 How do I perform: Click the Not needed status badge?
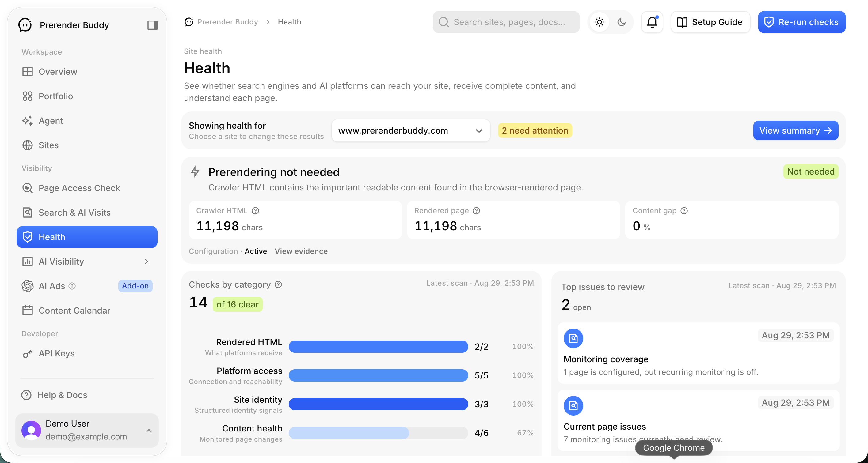point(811,171)
